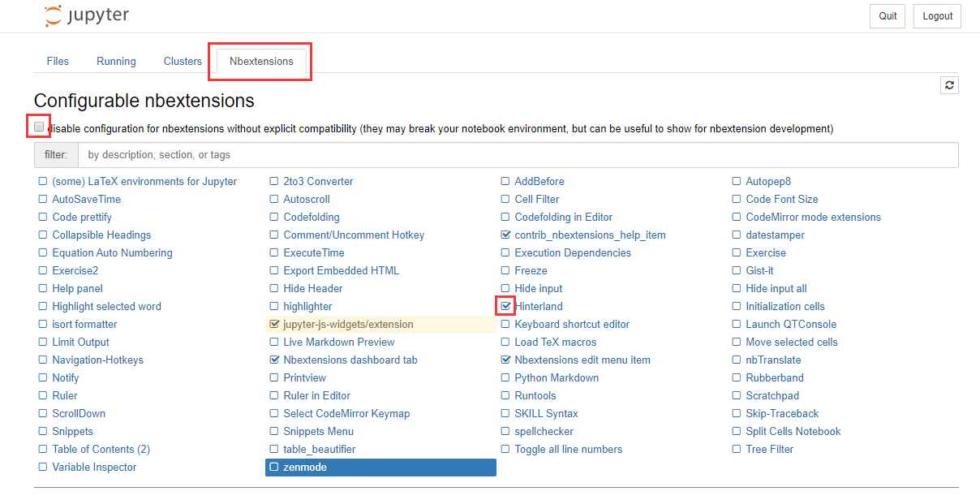The image size is (980, 500).
Task: Switch to the Files tab
Action: point(58,61)
